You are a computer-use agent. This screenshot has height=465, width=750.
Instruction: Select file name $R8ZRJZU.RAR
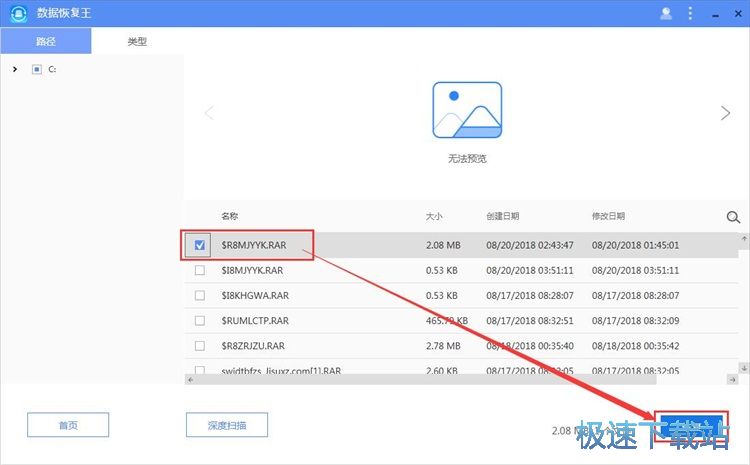coord(253,345)
